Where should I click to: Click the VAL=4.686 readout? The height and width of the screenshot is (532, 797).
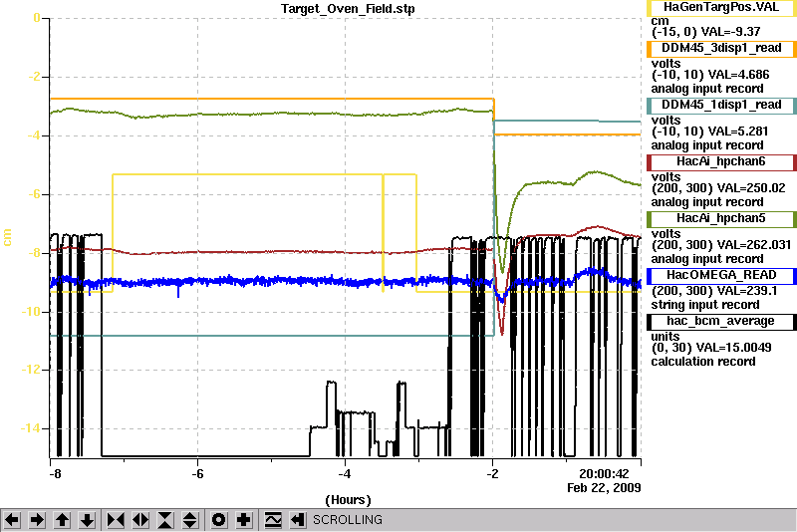coord(738,75)
